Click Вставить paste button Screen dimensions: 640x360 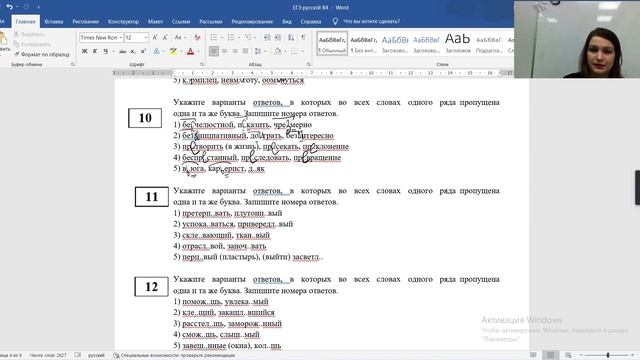tap(4, 43)
